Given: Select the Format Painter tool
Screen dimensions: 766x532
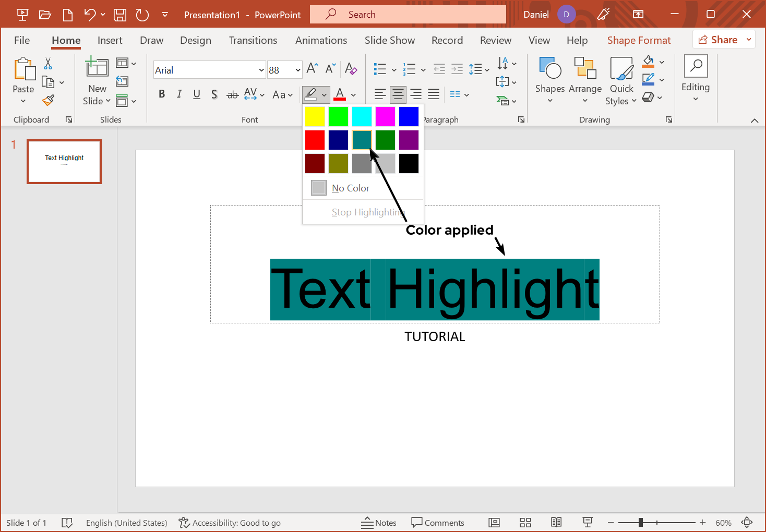Looking at the screenshot, I should click(49, 100).
